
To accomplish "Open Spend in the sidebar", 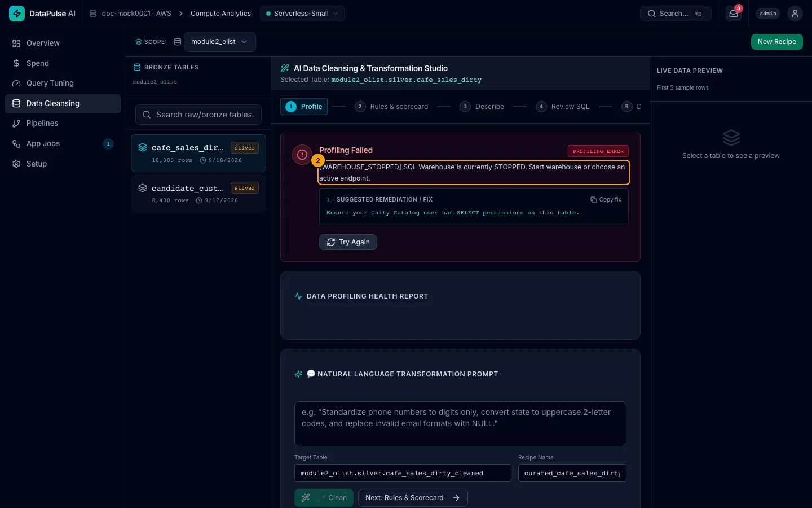I will click(63, 63).
